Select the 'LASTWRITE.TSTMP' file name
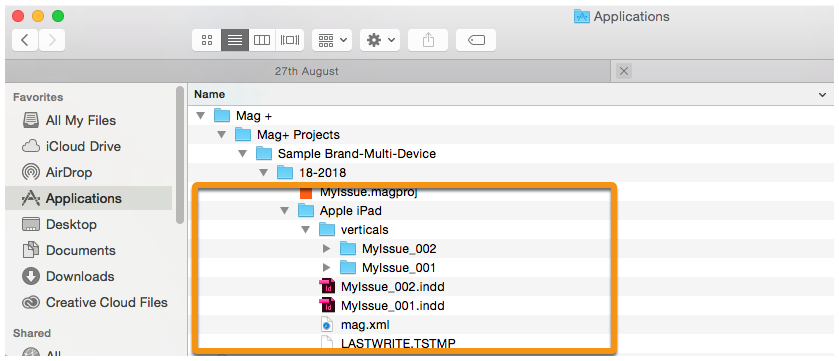Viewport: 839px width, 361px height. 399,343
